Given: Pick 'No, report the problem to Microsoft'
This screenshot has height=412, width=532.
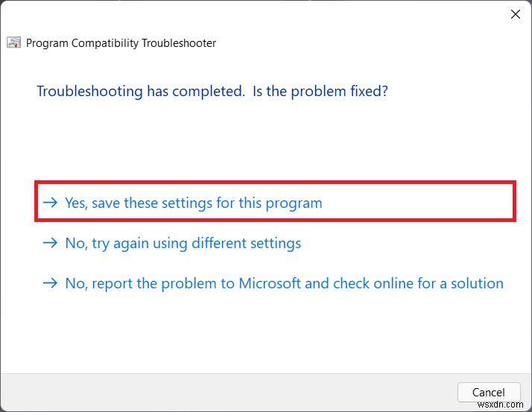Looking at the screenshot, I should (284, 284).
